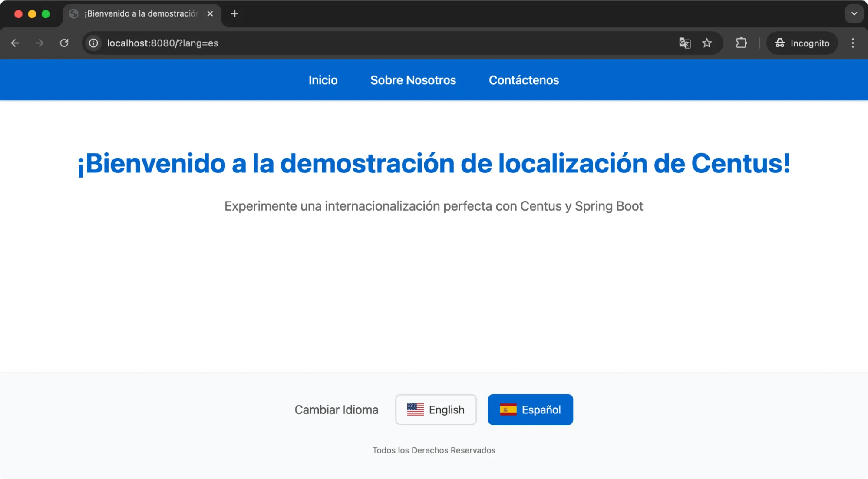Click the back navigation arrow
The image size is (868, 479).
point(16,43)
